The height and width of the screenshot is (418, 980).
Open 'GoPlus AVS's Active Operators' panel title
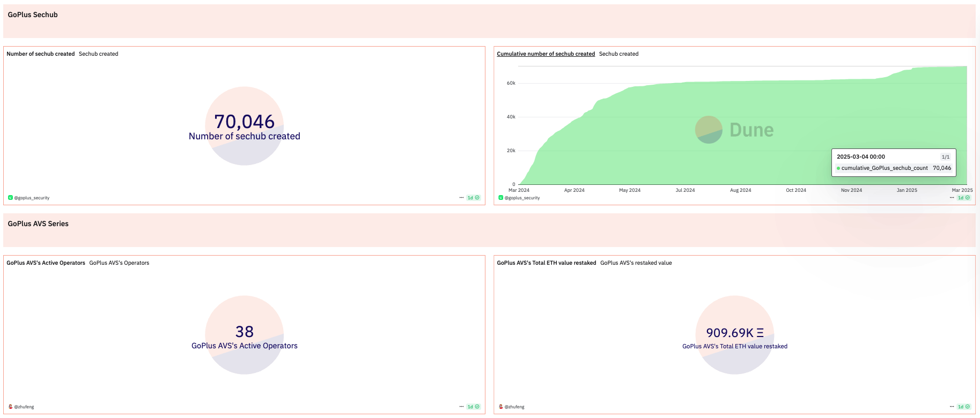[46, 263]
